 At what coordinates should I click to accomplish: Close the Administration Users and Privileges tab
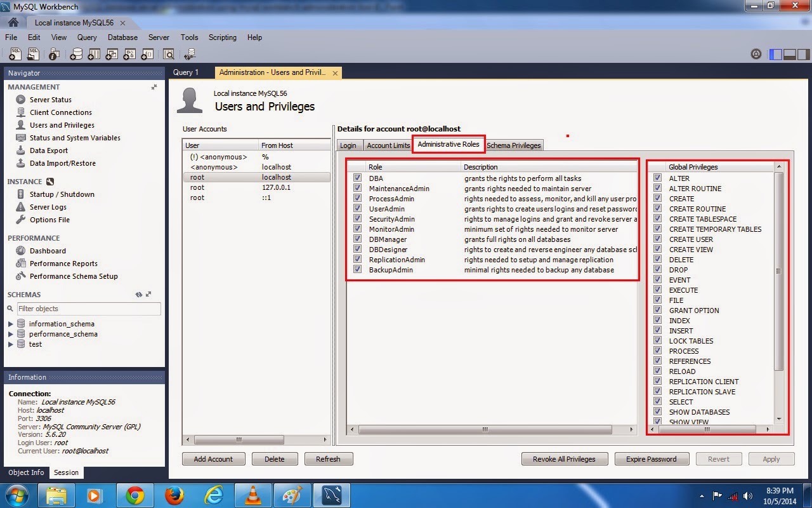(336, 73)
